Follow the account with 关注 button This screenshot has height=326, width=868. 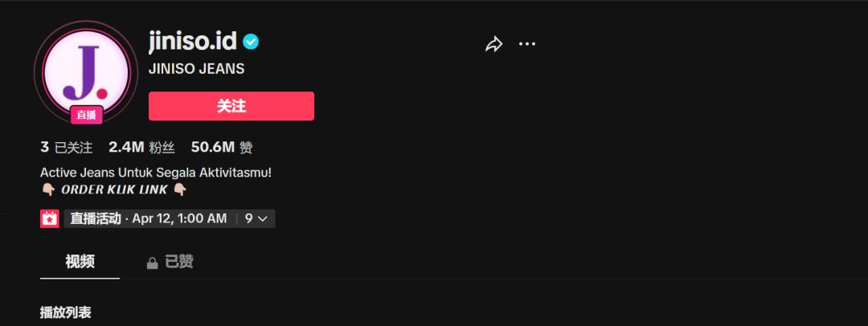[x=231, y=106]
